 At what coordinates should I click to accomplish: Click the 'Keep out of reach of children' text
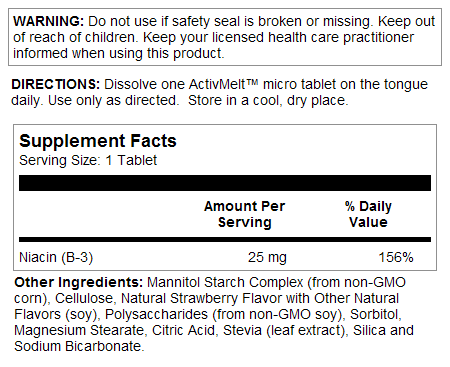224,29
